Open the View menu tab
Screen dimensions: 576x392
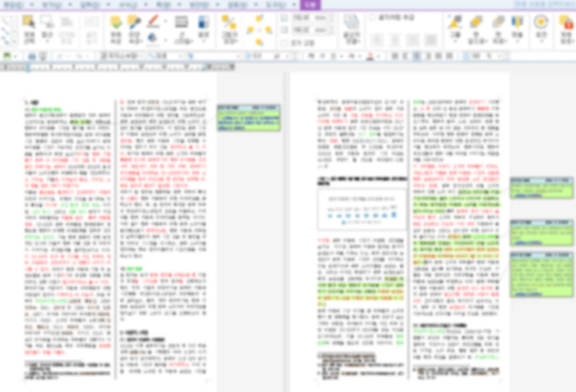52,4
